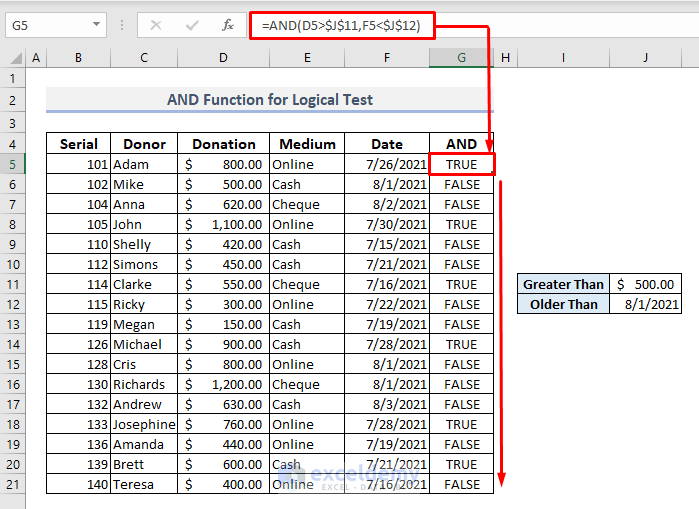Select row 1 header
The image size is (699, 509).
12,79
